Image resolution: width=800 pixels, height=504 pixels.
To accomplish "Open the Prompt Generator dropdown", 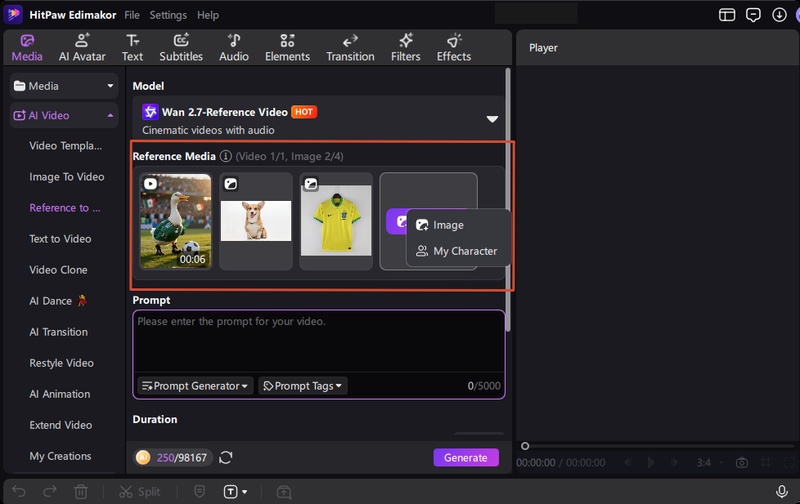I will 195,386.
